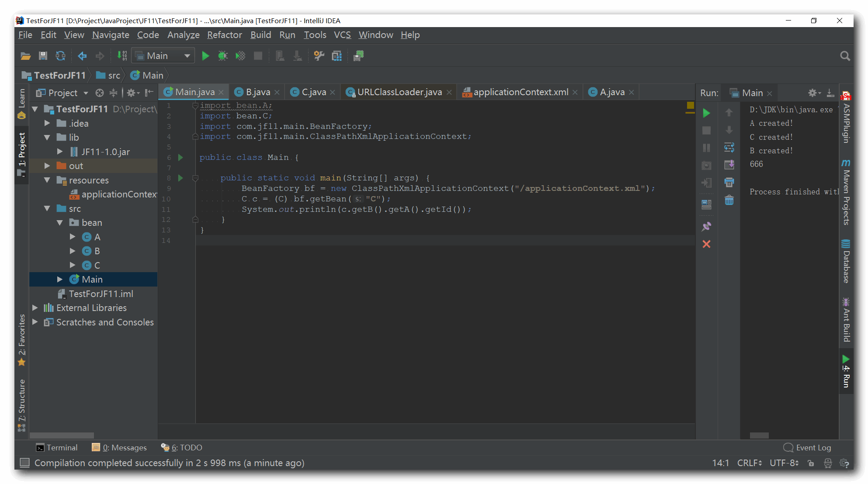Click Scroll to end icon in Run console
The width and height of the screenshot is (868, 484).
729,165
